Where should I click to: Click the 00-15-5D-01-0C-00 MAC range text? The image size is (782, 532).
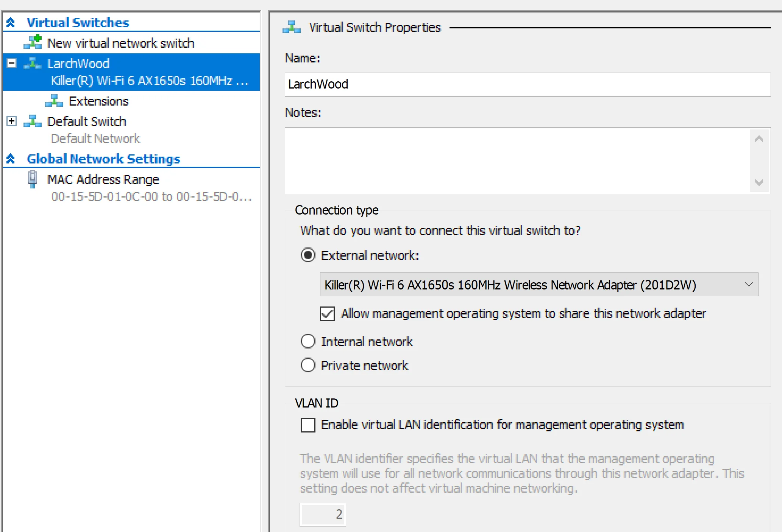tap(151, 196)
